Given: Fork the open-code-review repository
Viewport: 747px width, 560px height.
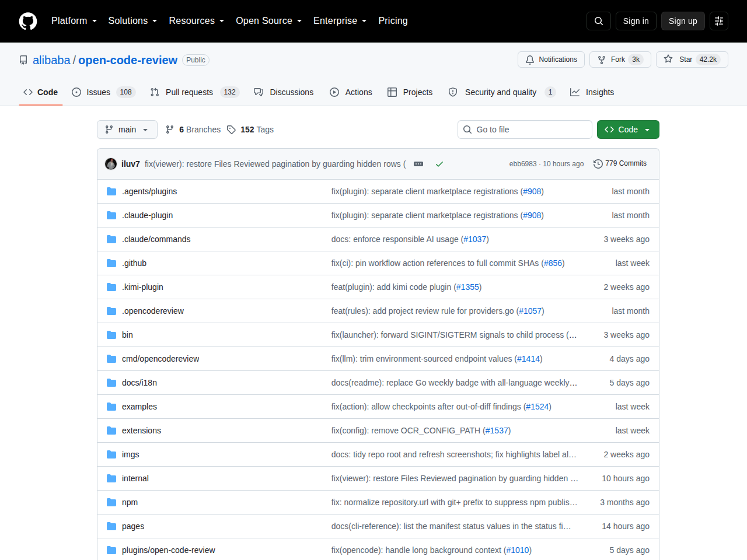Looking at the screenshot, I should (x=620, y=60).
